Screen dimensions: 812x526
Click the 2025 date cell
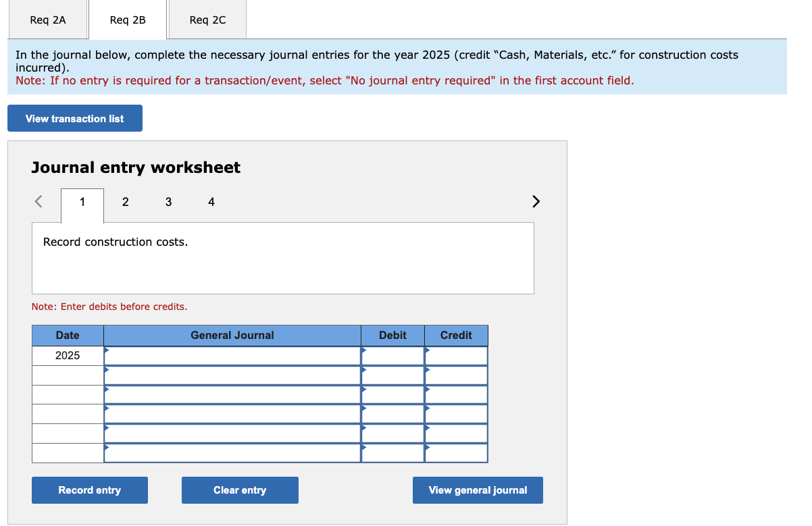pyautogui.click(x=68, y=355)
